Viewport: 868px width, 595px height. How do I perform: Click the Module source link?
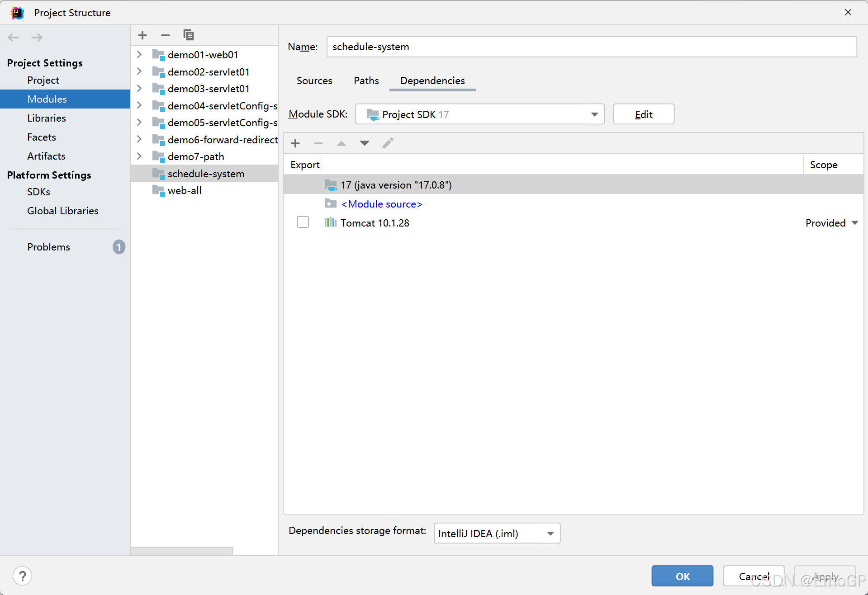click(382, 204)
